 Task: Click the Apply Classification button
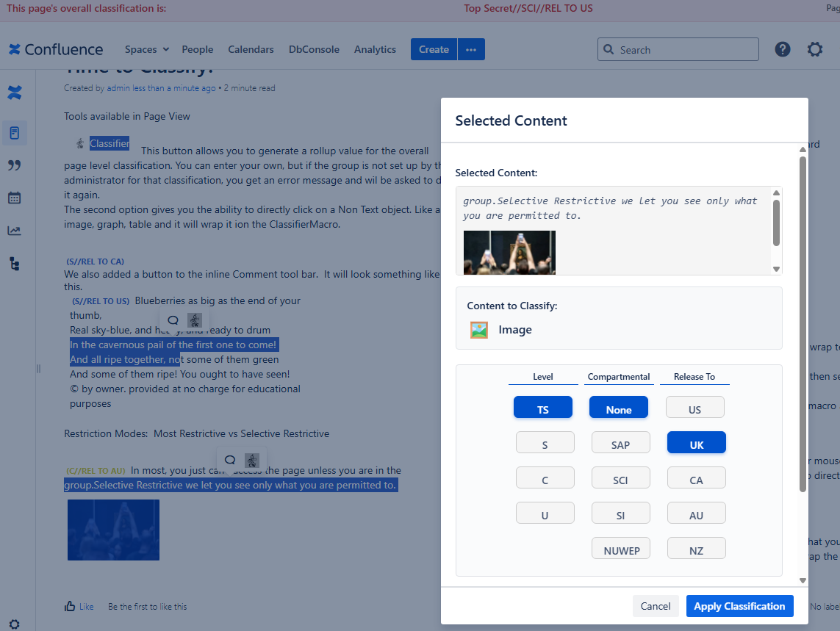(739, 606)
